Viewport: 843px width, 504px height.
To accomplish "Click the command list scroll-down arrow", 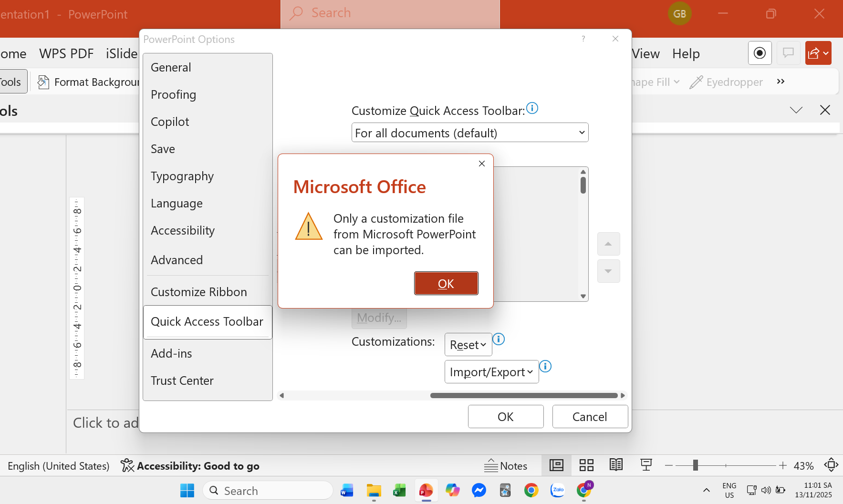I will pos(583,296).
